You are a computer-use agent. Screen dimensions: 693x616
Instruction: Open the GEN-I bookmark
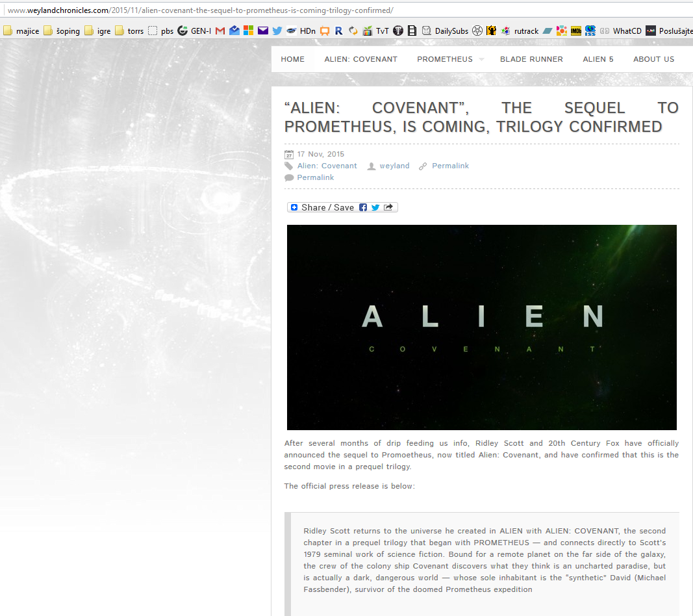point(194,31)
